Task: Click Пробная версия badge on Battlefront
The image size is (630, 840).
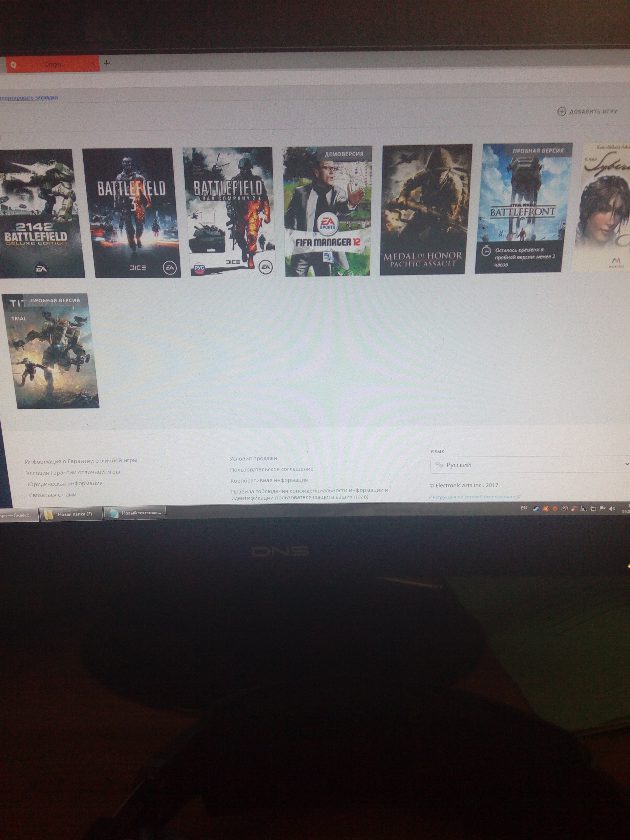Action: coord(538,151)
